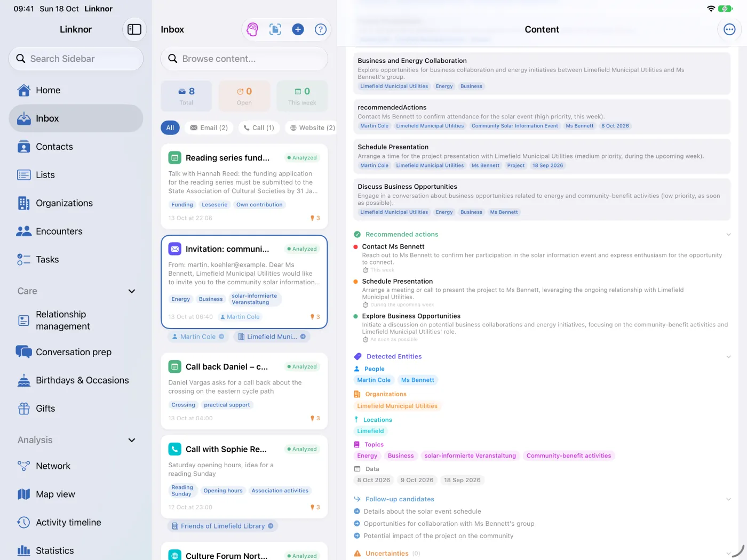Tap the scan capture icon
Image resolution: width=747 pixels, height=560 pixels.
[275, 29]
